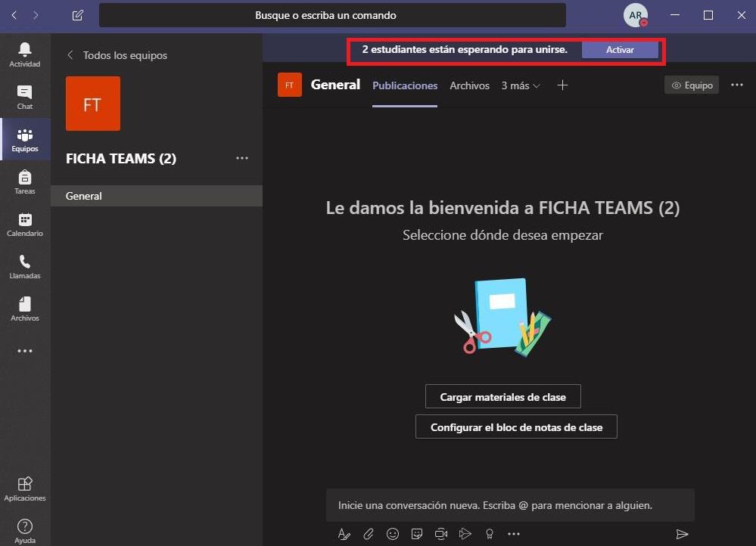Click the search or command input box
This screenshot has width=756, height=546.
point(332,15)
